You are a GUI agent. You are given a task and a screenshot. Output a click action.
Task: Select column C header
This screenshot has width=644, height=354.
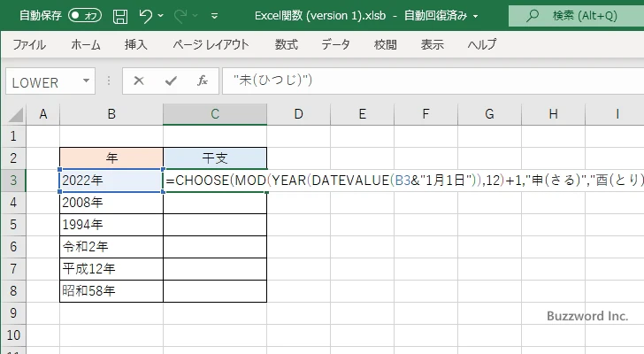pyautogui.click(x=215, y=114)
